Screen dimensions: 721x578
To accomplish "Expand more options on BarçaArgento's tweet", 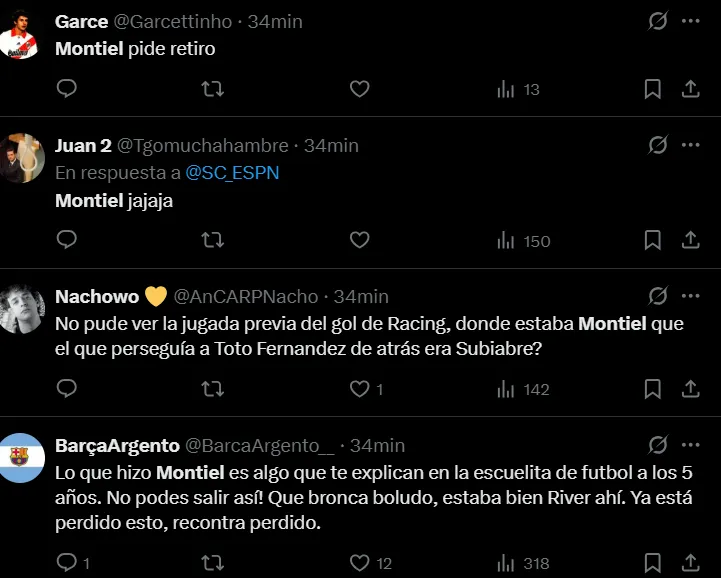I will coord(691,445).
